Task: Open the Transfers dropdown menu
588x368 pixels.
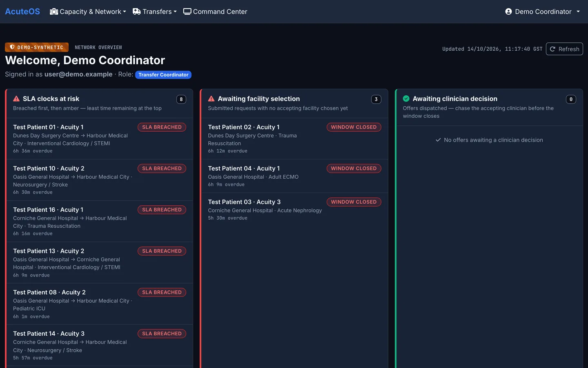Action: 155,11
